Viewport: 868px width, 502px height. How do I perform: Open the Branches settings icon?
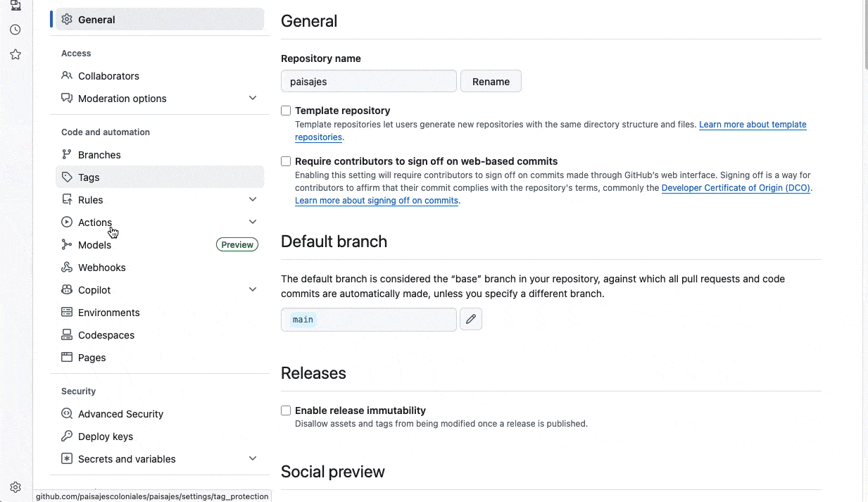point(67,154)
